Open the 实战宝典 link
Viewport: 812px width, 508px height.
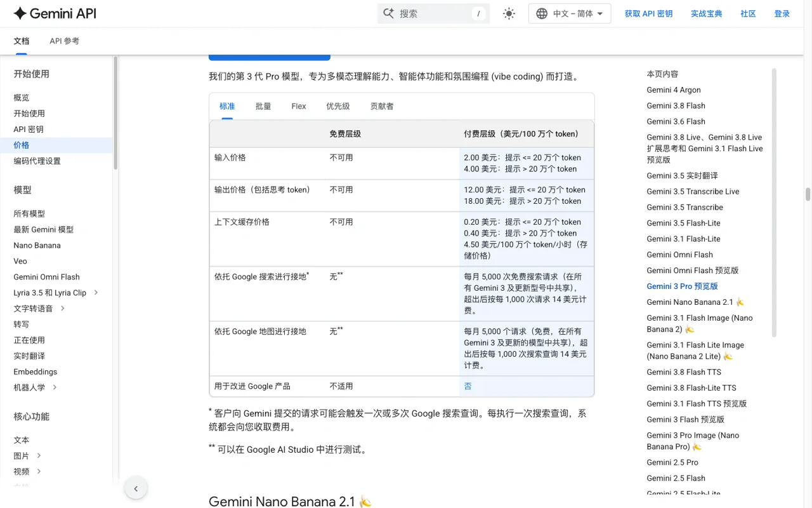[x=707, y=13]
